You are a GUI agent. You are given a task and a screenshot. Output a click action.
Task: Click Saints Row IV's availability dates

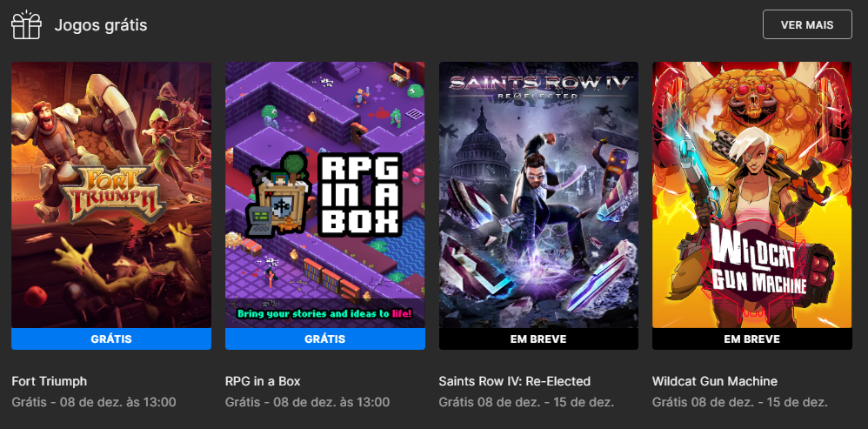[x=526, y=402]
